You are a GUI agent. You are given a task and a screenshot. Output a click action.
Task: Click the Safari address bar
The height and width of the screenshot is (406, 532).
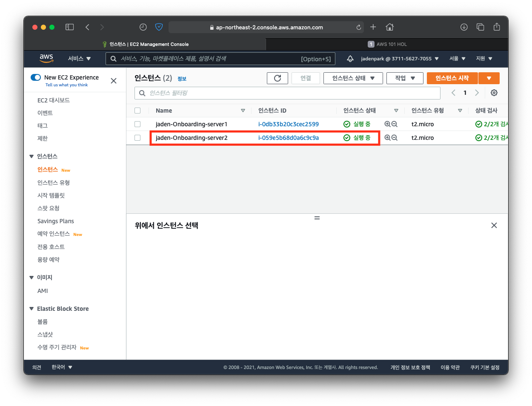tap(266, 27)
